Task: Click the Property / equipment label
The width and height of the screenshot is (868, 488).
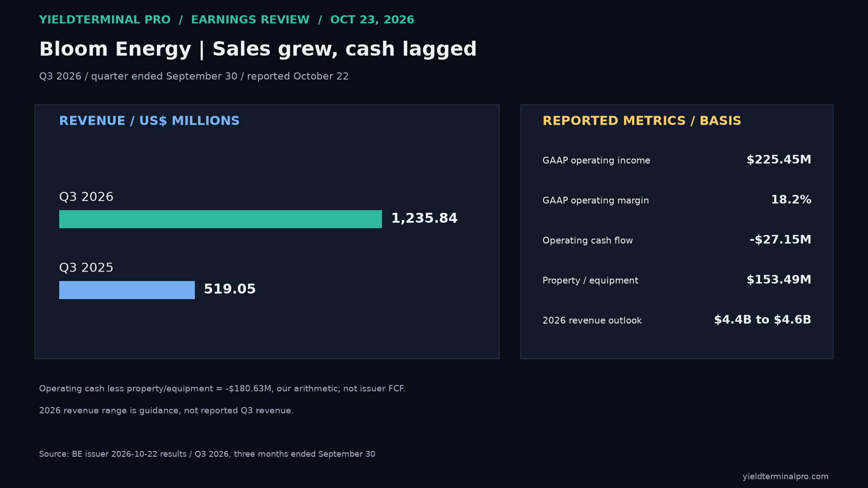Action: [590, 281]
